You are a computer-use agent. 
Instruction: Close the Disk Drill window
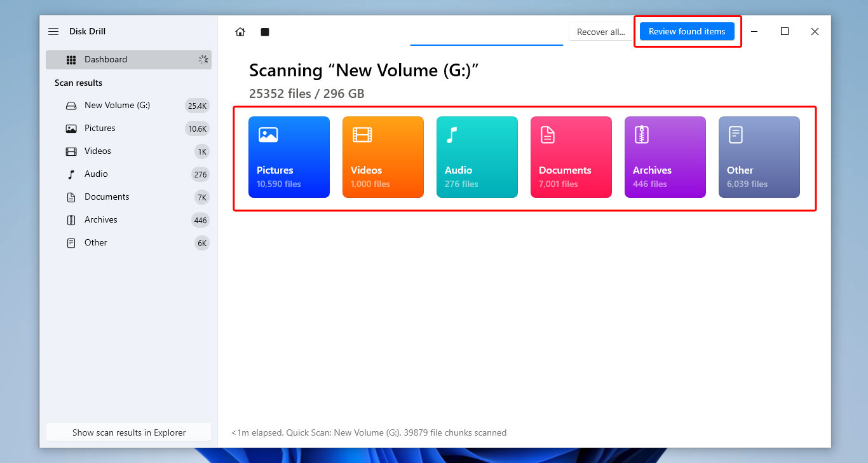(815, 32)
